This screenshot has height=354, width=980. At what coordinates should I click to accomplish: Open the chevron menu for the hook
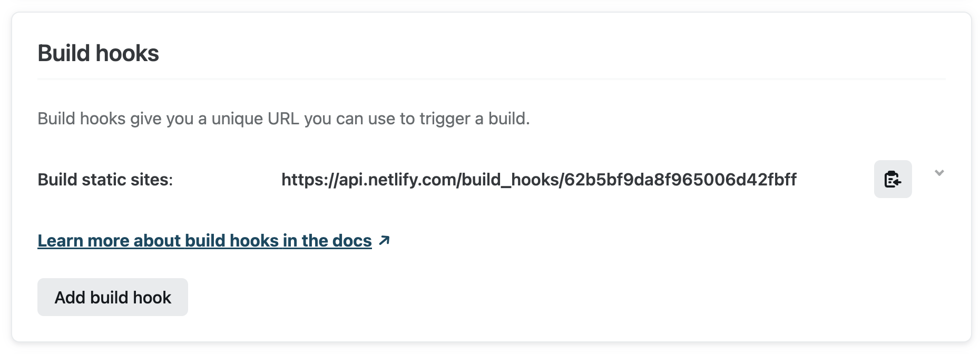click(x=939, y=173)
